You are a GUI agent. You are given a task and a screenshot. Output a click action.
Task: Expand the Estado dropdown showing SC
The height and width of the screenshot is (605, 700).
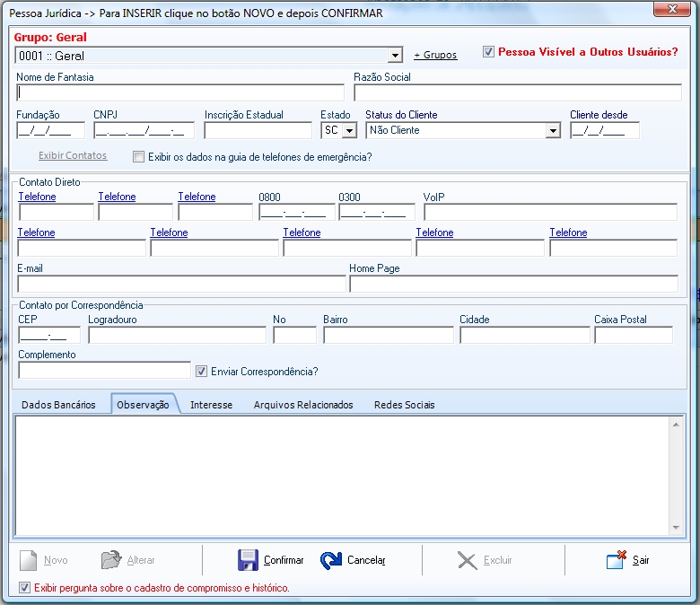coord(350,130)
